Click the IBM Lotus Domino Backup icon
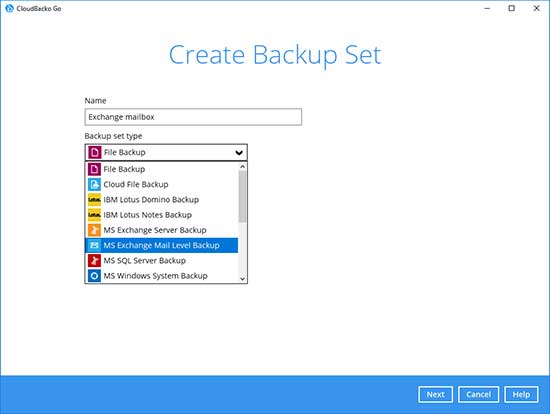The height and width of the screenshot is (414, 550). [x=94, y=200]
